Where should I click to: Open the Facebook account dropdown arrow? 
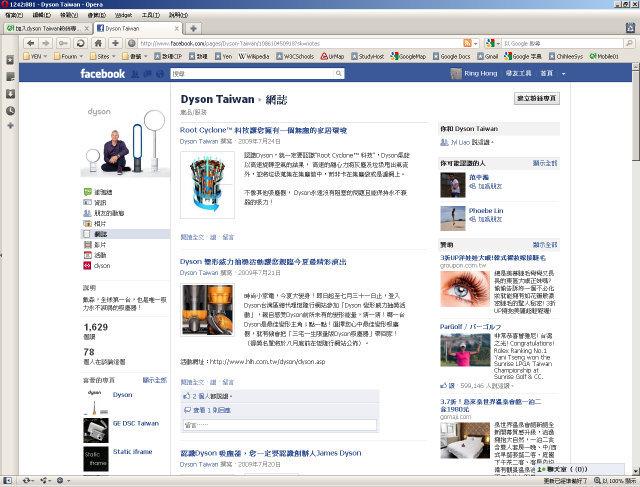pyautogui.click(x=564, y=74)
